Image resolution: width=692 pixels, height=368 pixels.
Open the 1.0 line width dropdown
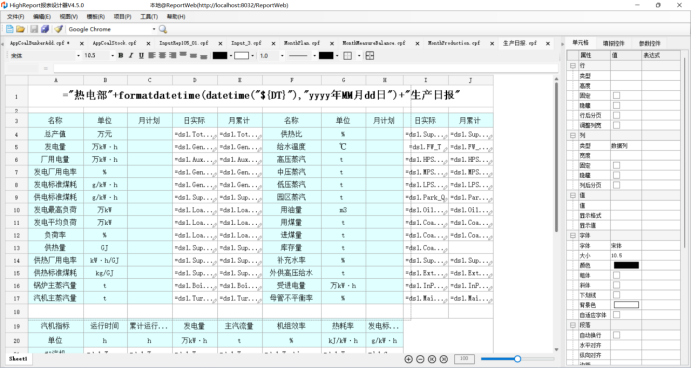(282, 56)
